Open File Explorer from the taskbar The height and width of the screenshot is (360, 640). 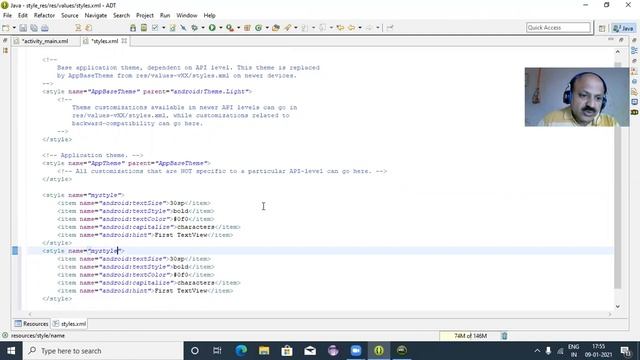pos(264,351)
